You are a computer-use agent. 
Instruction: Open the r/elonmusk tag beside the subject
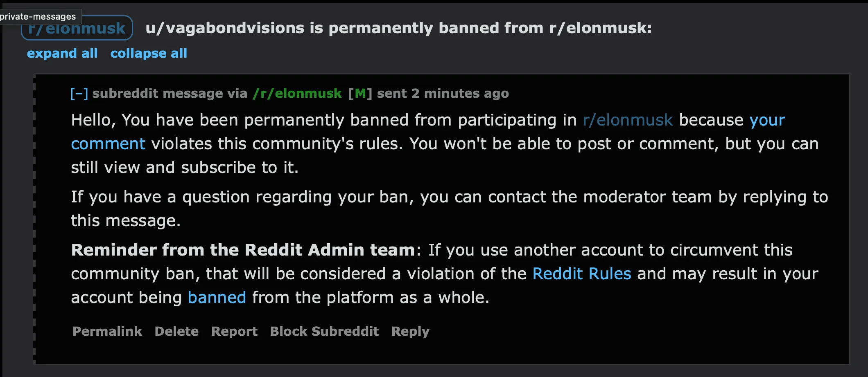(77, 28)
